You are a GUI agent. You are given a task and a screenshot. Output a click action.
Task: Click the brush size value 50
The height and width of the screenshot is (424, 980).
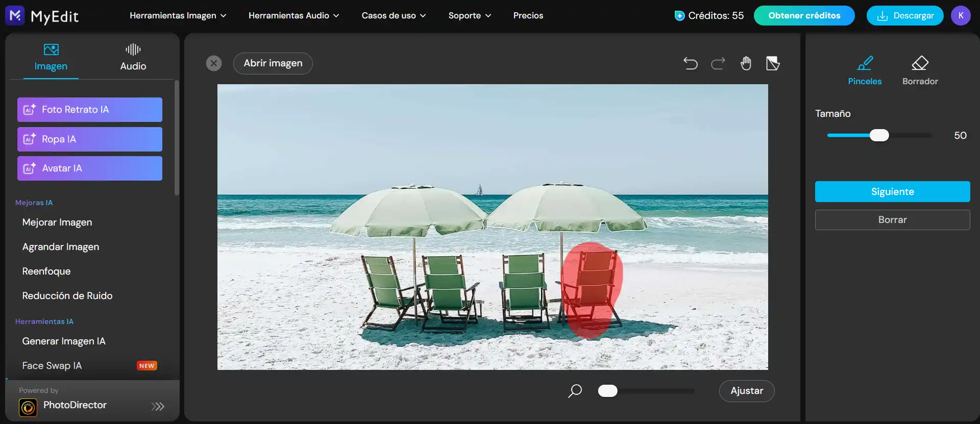(960, 135)
